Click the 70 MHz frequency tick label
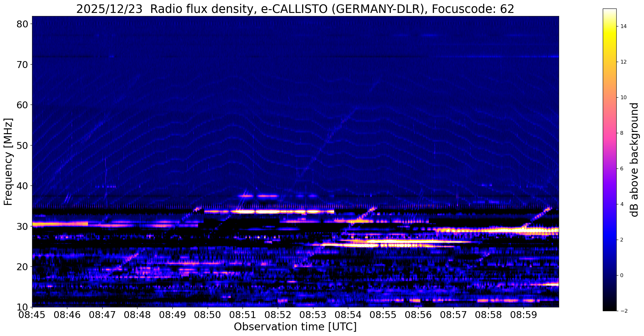644x336 pixels. (x=23, y=64)
